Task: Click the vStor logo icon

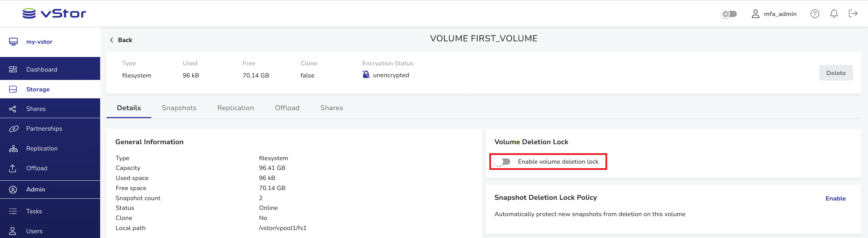Action: click(29, 14)
